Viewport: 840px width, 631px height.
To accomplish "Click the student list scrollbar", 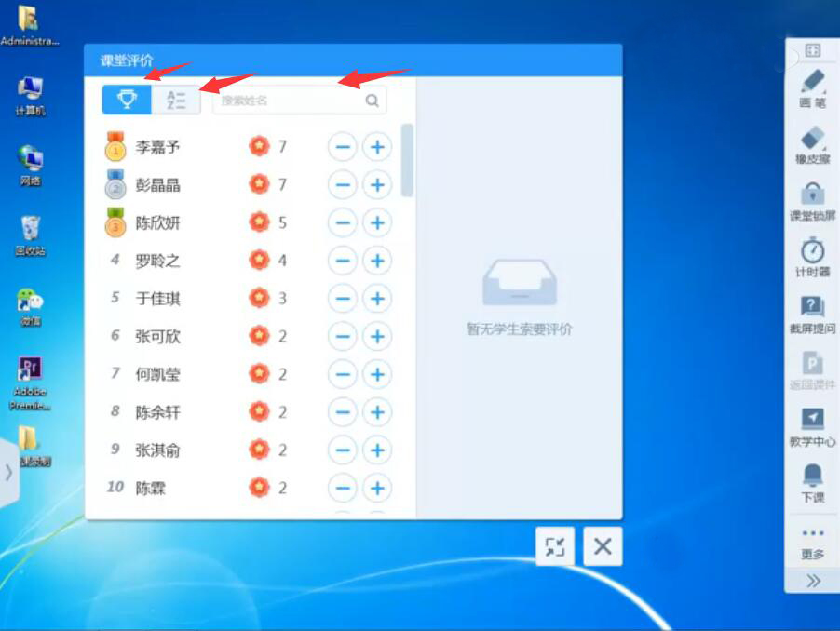I will [407, 160].
